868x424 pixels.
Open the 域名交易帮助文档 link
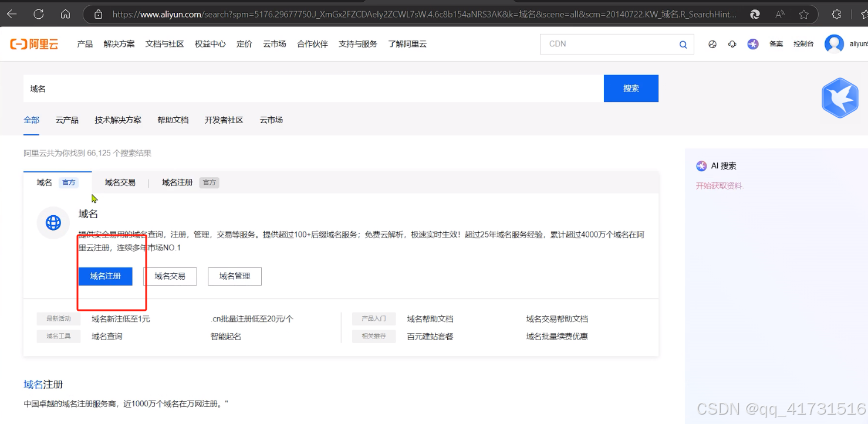[557, 319]
